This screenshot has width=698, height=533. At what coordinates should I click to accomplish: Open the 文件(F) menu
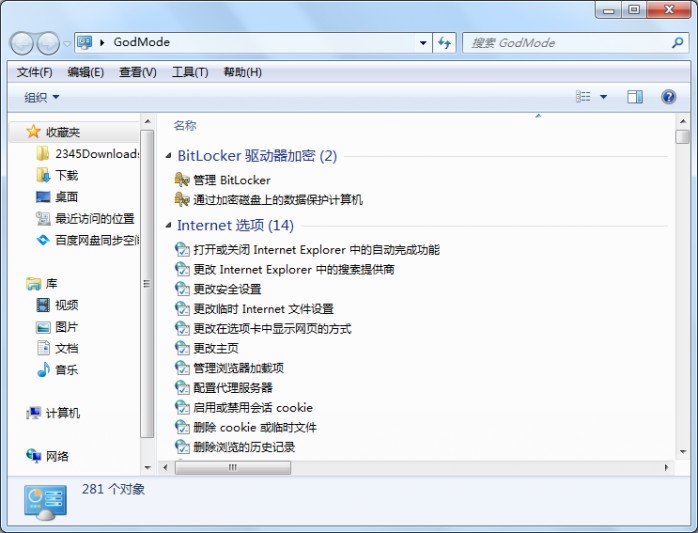coord(34,72)
